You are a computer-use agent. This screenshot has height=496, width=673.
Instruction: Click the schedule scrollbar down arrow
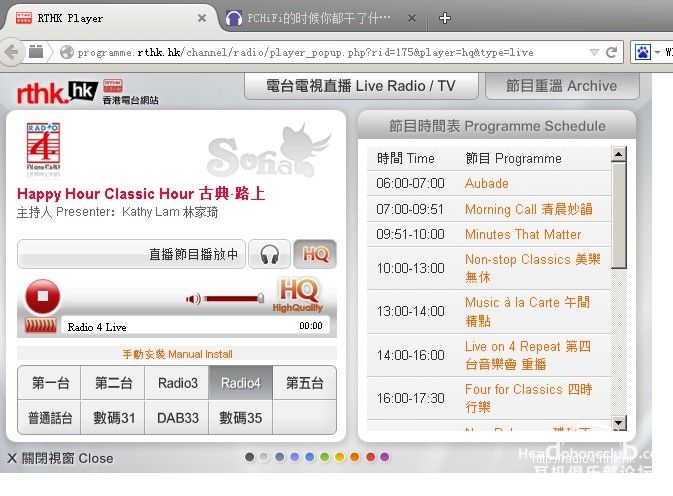click(618, 423)
